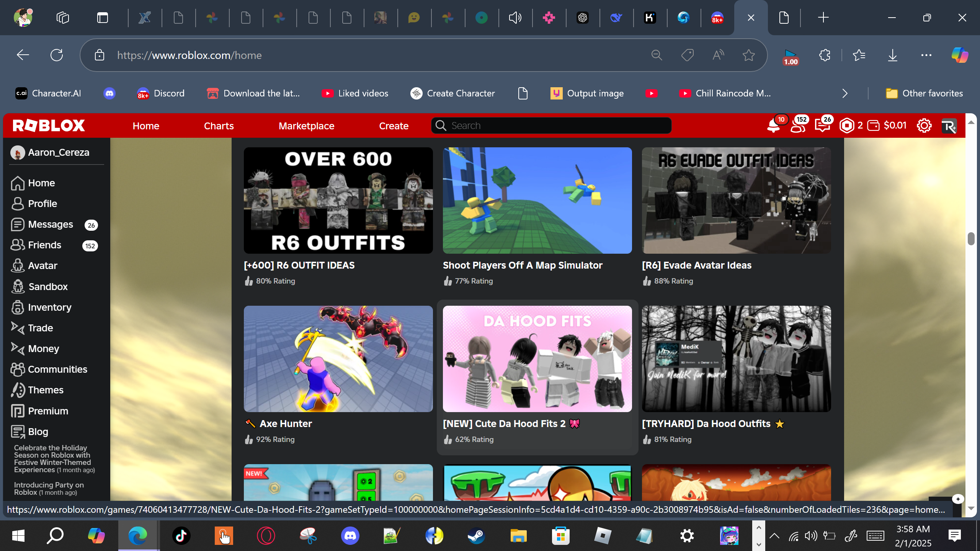Click the Roblox search field
The image size is (980, 551).
[551, 126]
